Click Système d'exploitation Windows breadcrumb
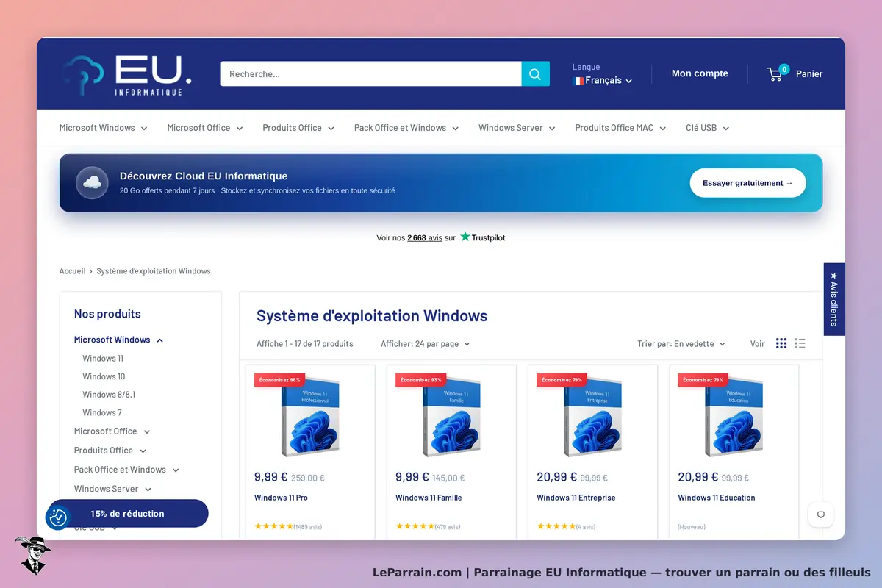The width and height of the screenshot is (882, 588). [154, 271]
